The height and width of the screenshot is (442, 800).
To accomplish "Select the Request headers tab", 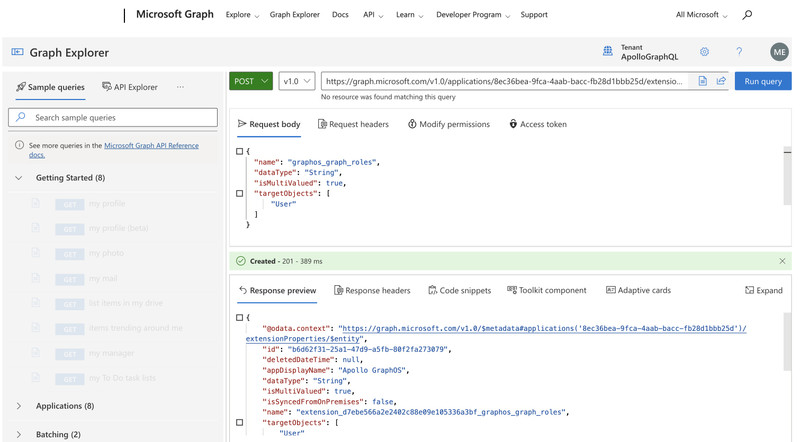I will [353, 124].
